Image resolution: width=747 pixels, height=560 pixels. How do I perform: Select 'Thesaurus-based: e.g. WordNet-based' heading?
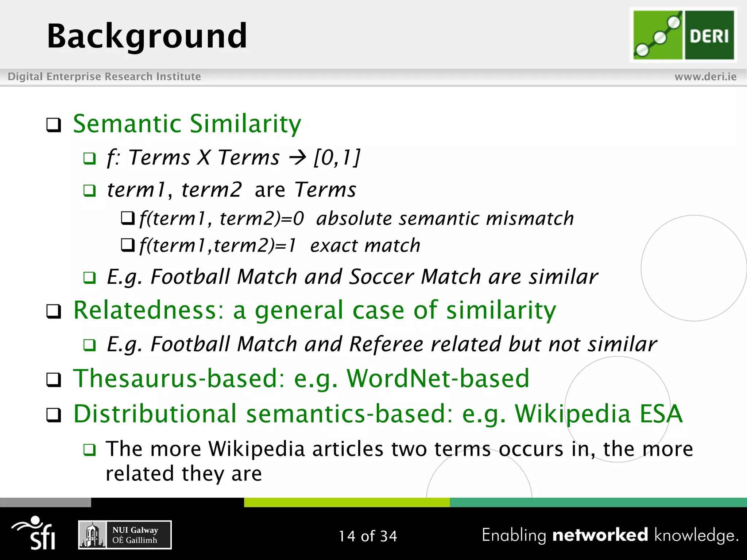pyautogui.click(x=301, y=378)
